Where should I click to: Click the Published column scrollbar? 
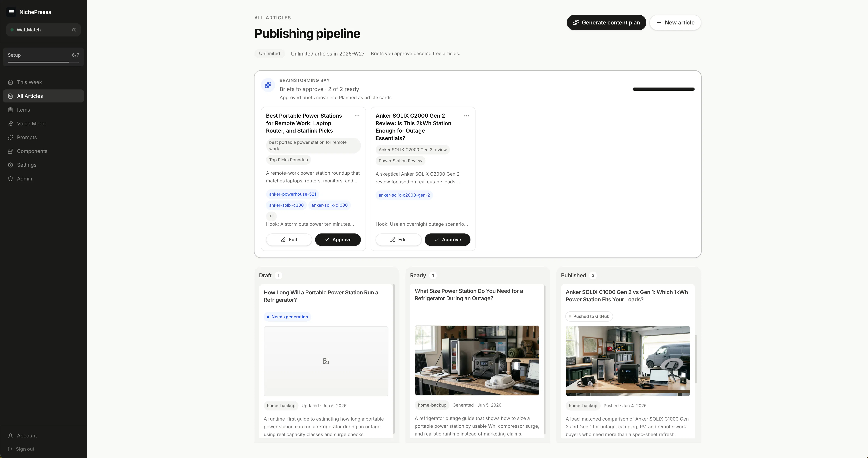[696, 359]
